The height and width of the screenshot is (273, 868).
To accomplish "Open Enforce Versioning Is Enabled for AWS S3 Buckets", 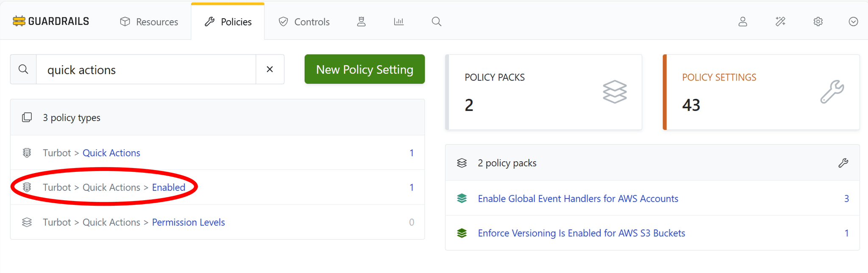I will 581,233.
